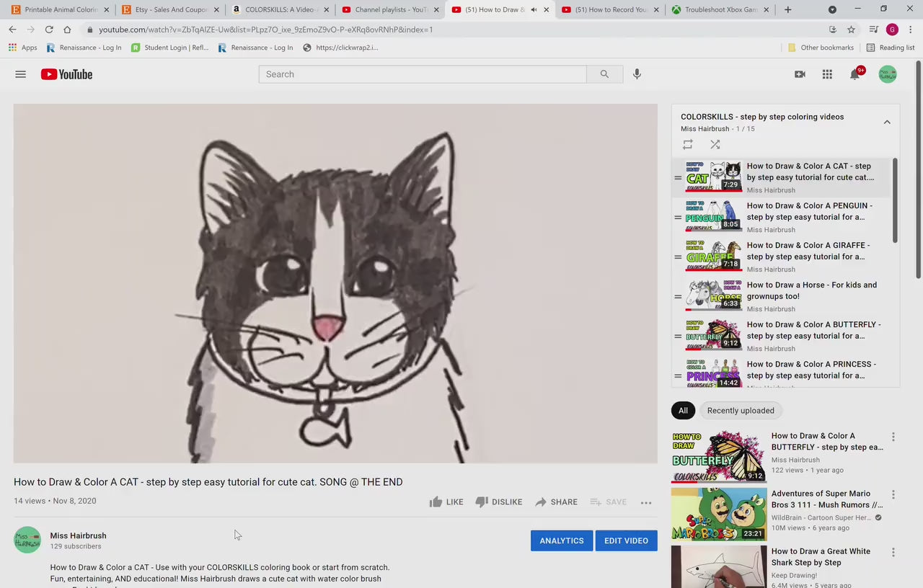This screenshot has width=923, height=588.
Task: Open the notifications bell
Action: tap(854, 74)
